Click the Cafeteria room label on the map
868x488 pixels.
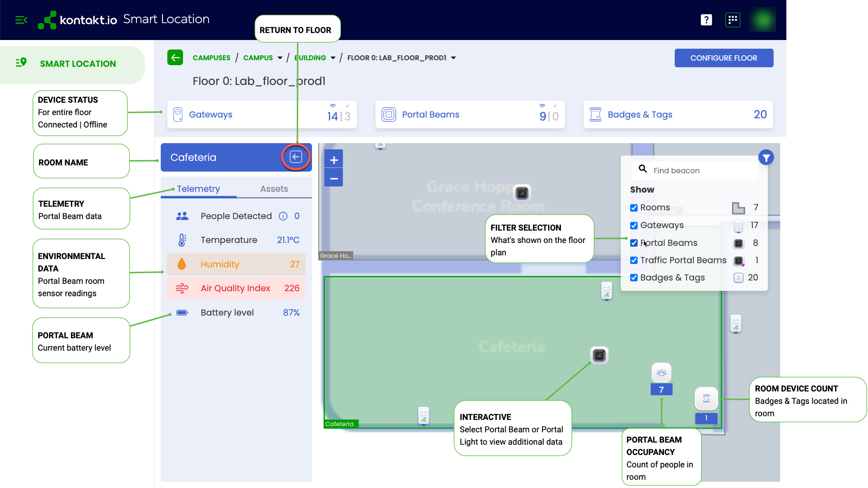pyautogui.click(x=340, y=424)
